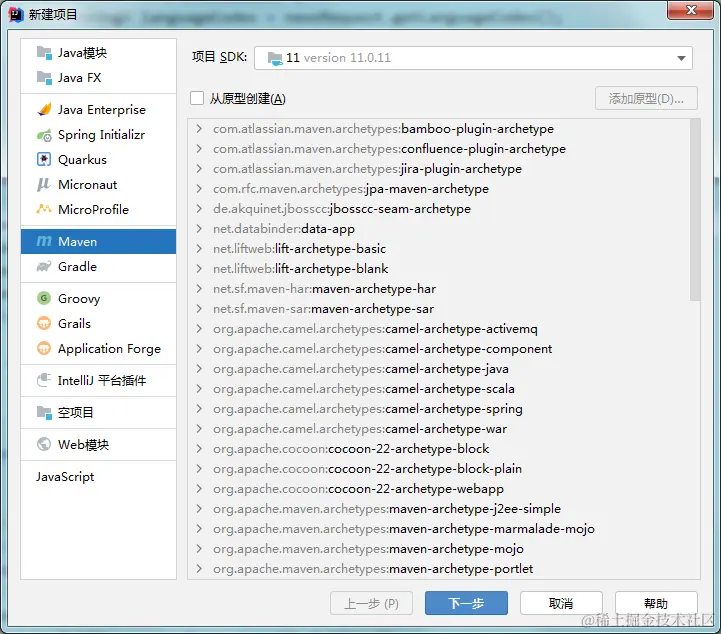
Task: Click the Web模块 globe icon
Action: [x=44, y=444]
